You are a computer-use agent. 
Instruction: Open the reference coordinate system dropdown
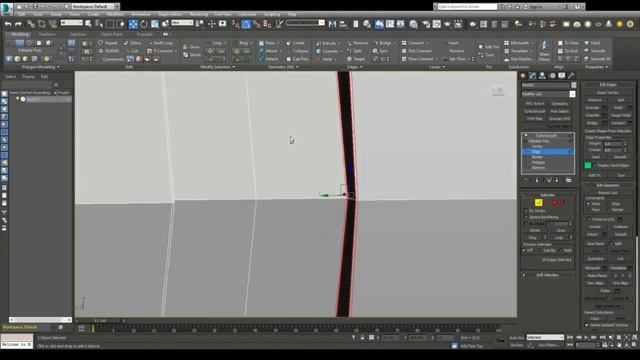click(x=182, y=23)
